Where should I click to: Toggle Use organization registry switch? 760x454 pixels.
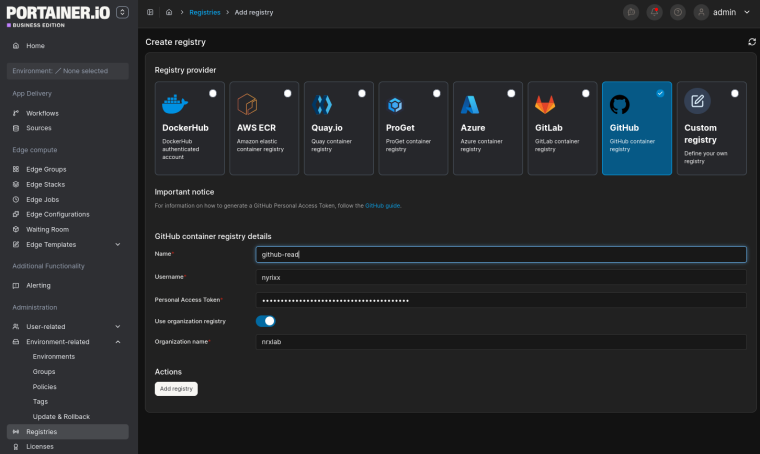[x=266, y=321]
